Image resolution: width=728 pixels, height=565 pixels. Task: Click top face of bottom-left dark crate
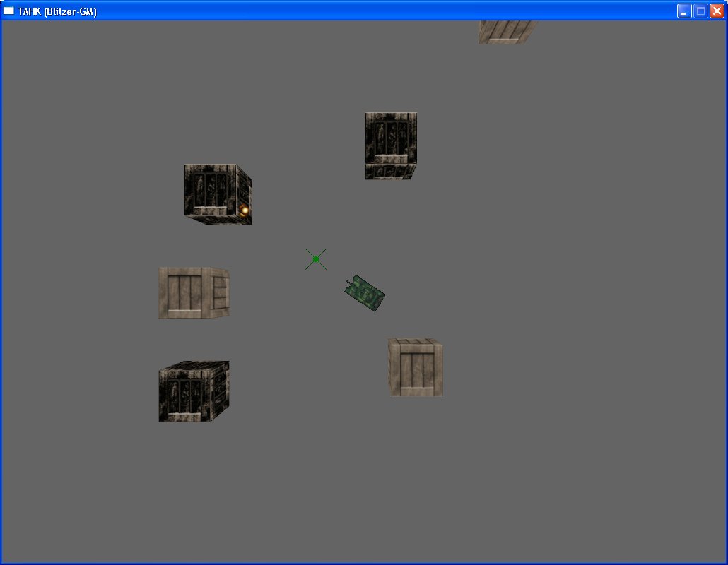point(195,366)
